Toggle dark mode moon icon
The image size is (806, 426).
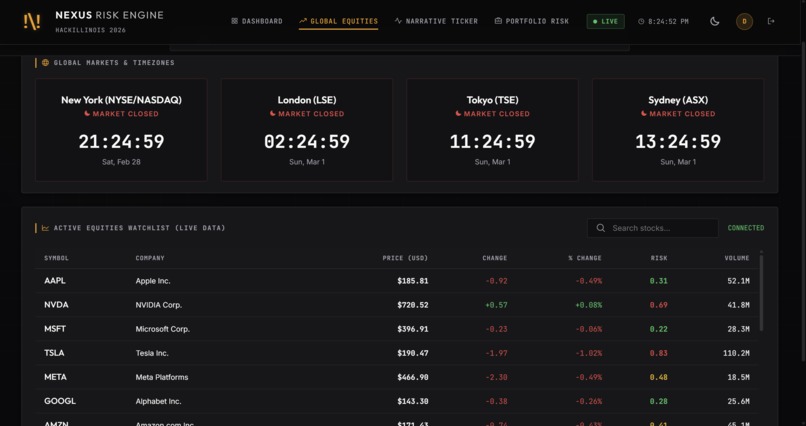(x=715, y=21)
